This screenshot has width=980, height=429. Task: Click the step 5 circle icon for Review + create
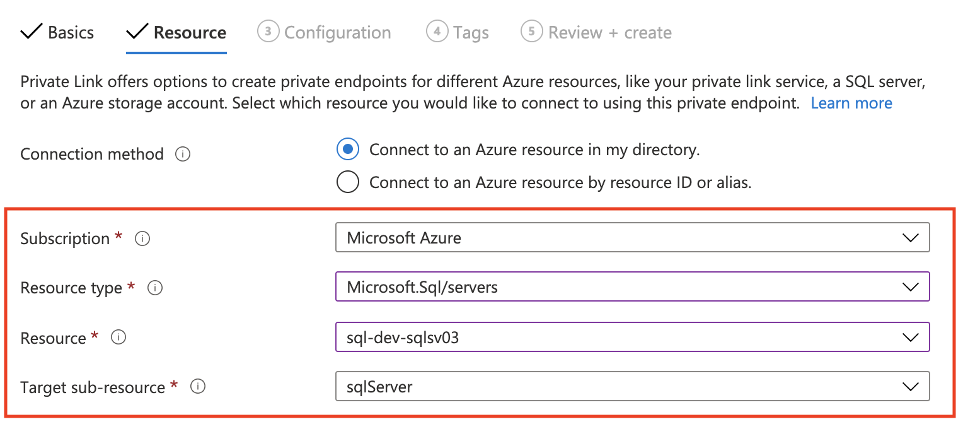pos(532,32)
